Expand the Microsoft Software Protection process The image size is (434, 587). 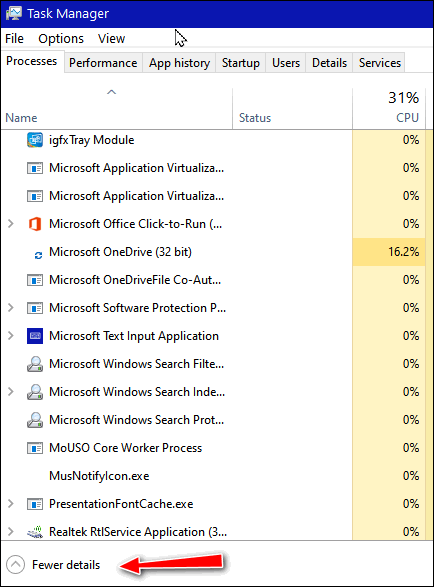11,308
